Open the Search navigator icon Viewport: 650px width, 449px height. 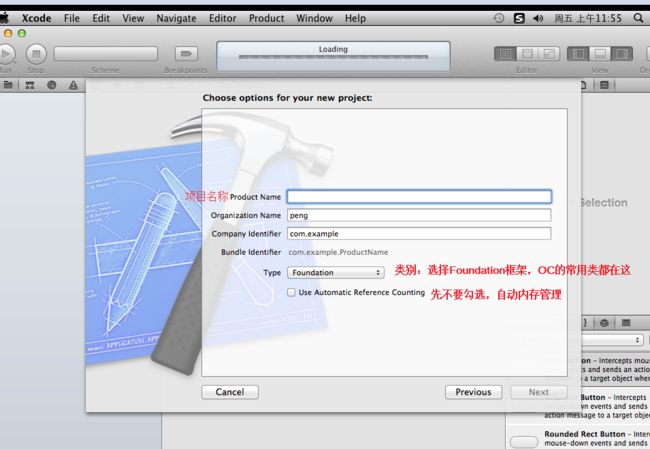[x=51, y=85]
